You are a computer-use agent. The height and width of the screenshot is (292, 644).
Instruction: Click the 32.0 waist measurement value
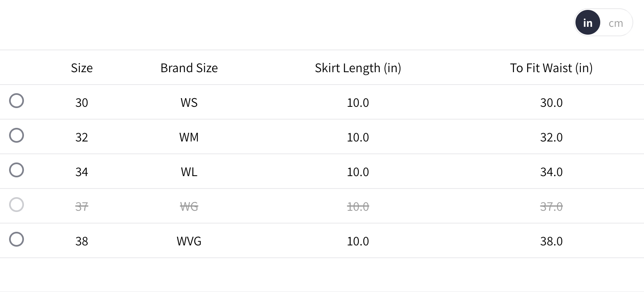point(551,137)
